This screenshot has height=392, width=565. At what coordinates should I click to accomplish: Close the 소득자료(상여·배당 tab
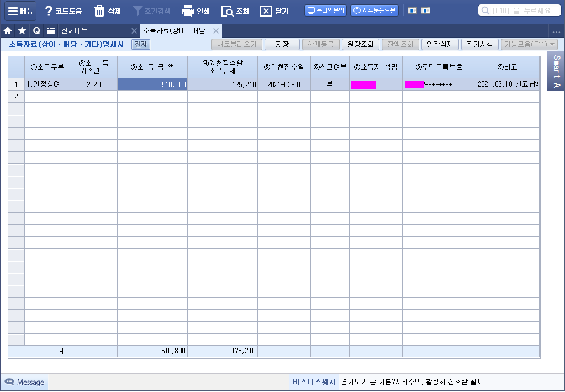216,31
